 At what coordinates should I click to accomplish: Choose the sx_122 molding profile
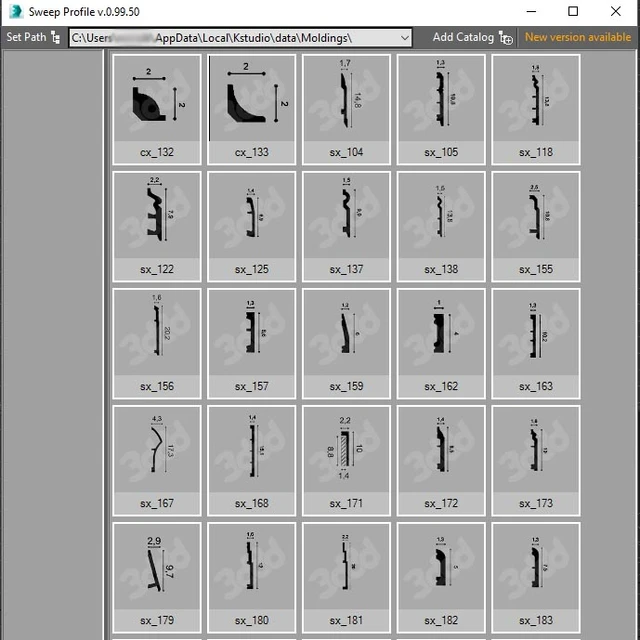[x=157, y=227]
